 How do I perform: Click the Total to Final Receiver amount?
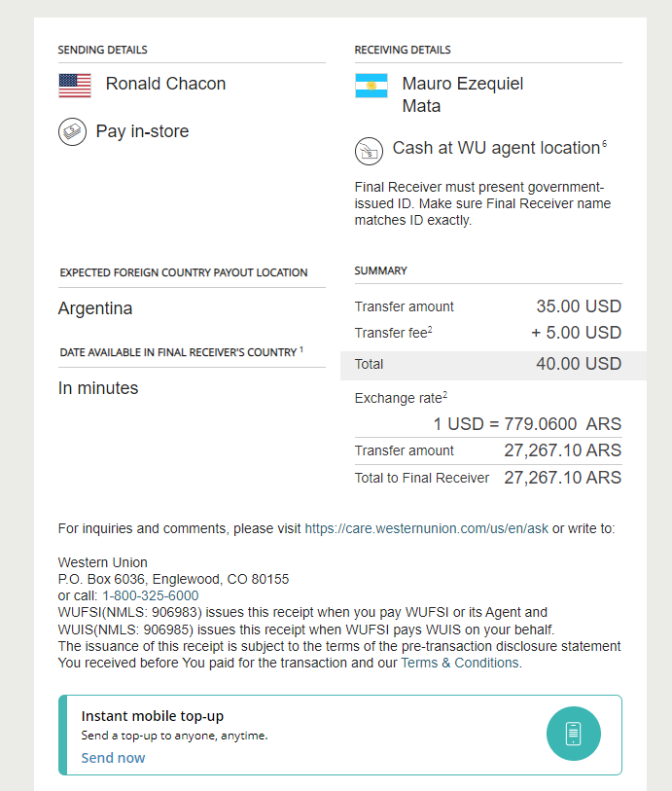[x=563, y=477]
